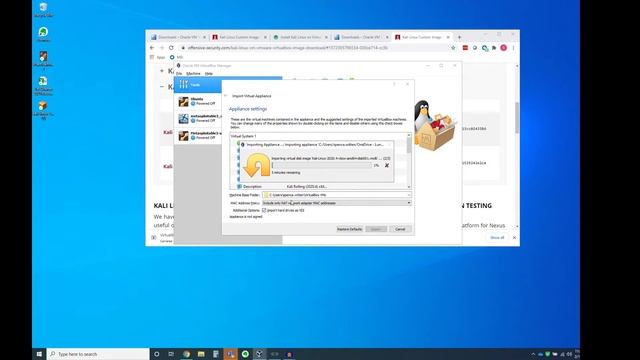Cancel the import using the X beside the progress bar
The width and height of the screenshot is (640, 360).
pyautogui.click(x=387, y=165)
